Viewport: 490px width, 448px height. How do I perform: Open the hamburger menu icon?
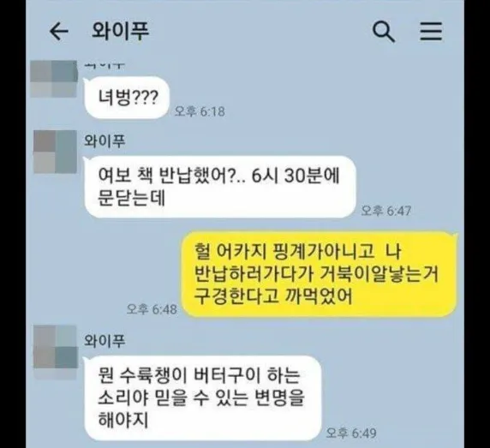point(431,31)
